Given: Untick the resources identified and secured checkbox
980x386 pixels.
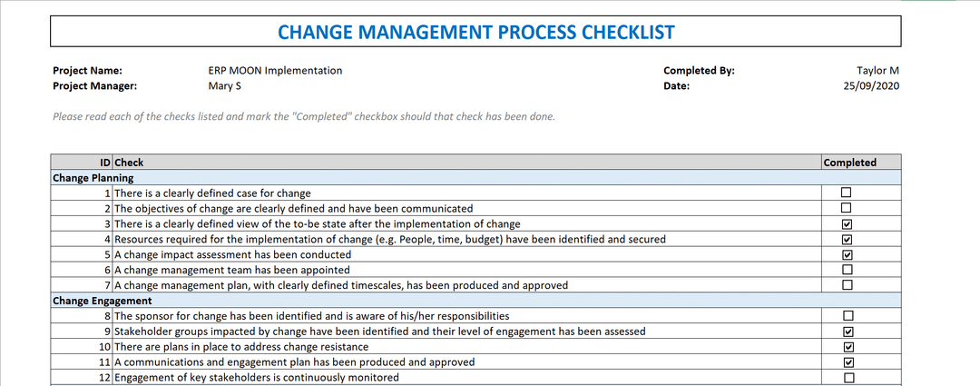Looking at the screenshot, I should 847,239.
